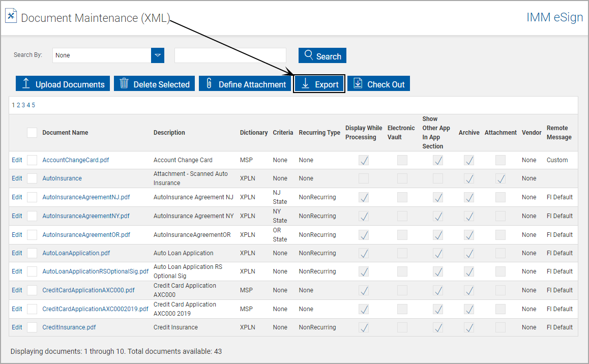Check the AccountChangeCard.pdf row checkbox
589x364 pixels.
pos(32,160)
